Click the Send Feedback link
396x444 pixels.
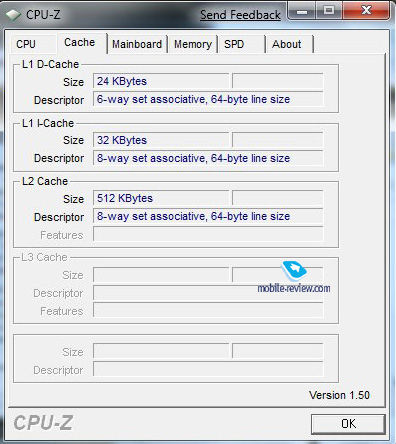(x=240, y=15)
